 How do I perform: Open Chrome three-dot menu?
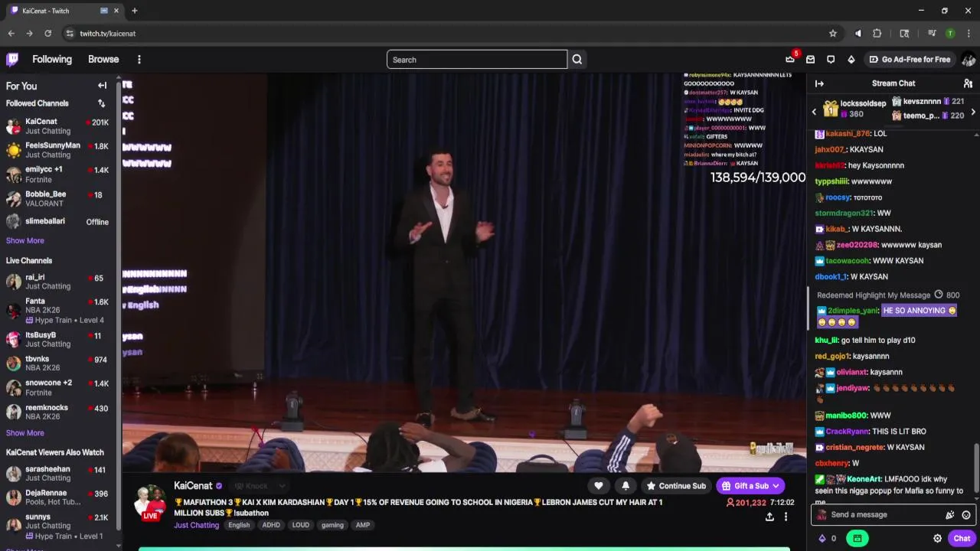pyautogui.click(x=969, y=34)
